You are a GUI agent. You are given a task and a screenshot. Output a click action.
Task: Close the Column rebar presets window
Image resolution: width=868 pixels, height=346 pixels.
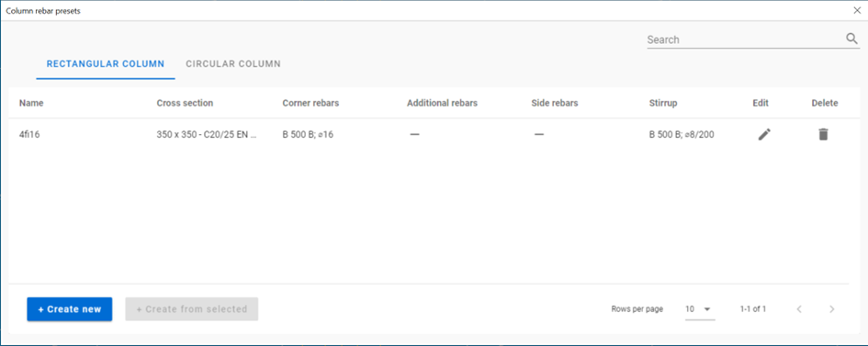858,10
